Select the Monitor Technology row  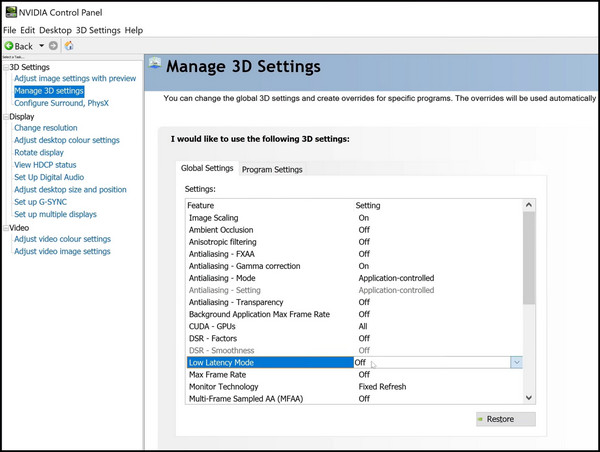click(x=354, y=387)
